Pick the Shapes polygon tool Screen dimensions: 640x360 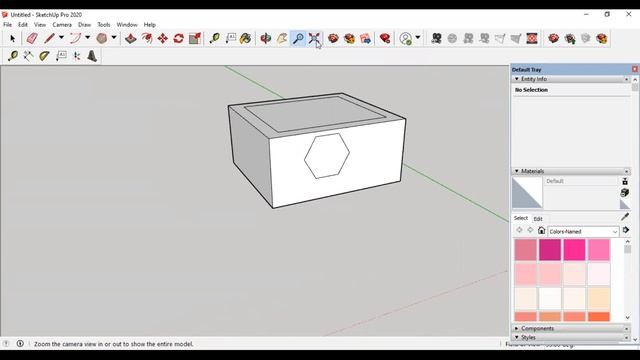(x=102, y=38)
